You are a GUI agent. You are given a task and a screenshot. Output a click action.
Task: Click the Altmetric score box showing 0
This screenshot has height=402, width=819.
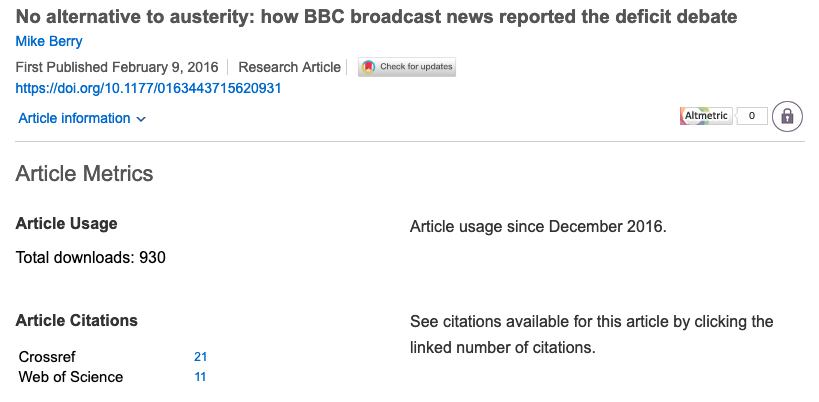coord(752,116)
